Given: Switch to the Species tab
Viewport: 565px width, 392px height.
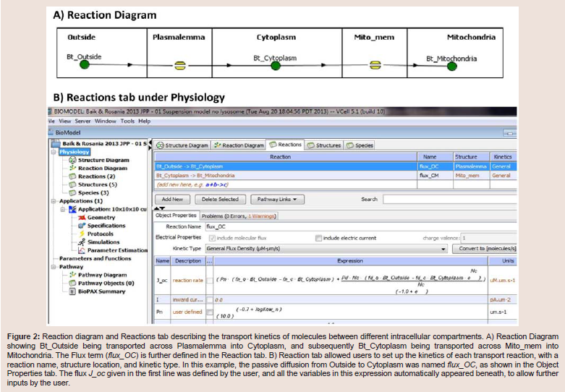Looking at the screenshot, I should pyautogui.click(x=360, y=145).
